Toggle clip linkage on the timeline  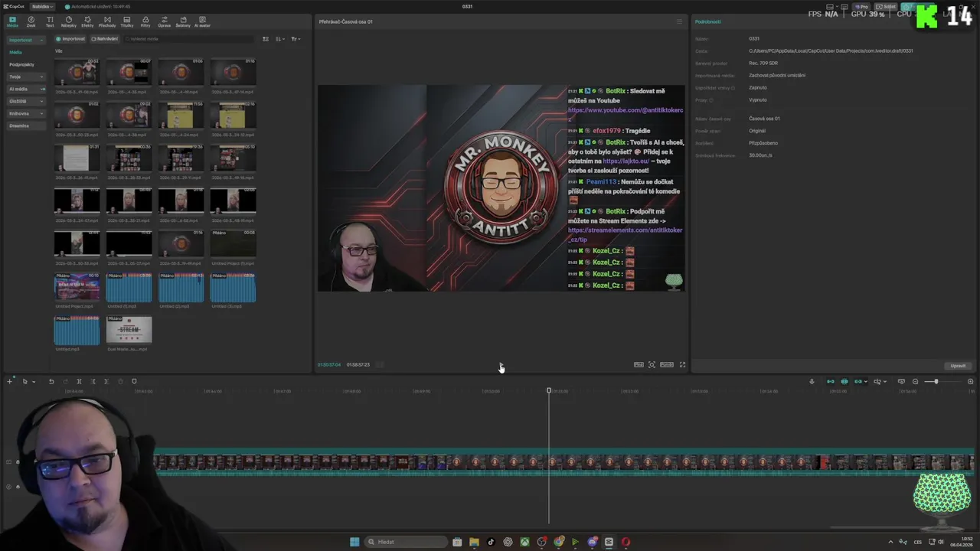pos(858,381)
